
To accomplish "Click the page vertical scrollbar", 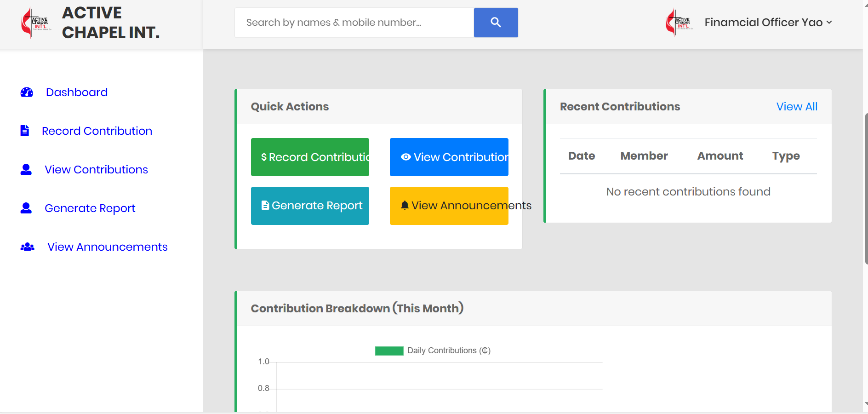I will click(x=865, y=189).
